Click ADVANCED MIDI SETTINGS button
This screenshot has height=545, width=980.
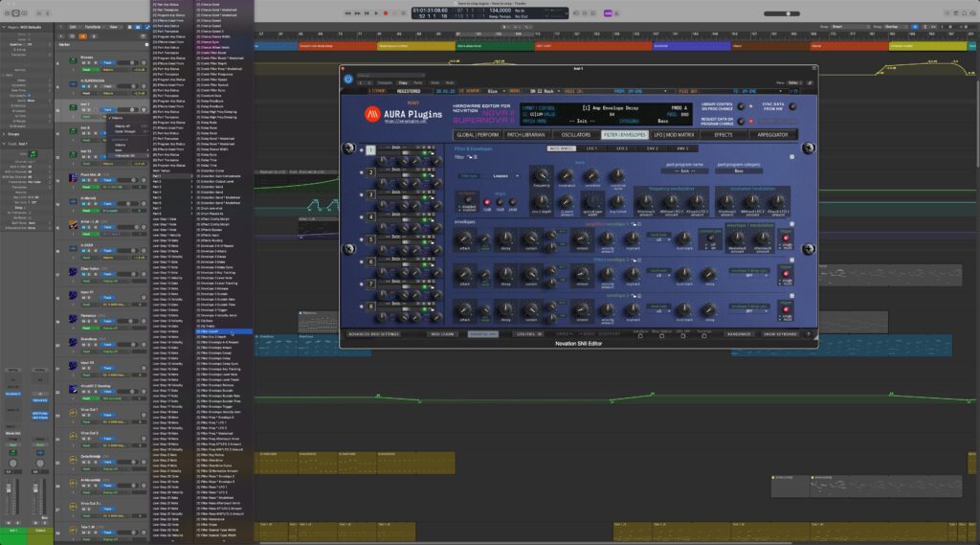click(374, 334)
